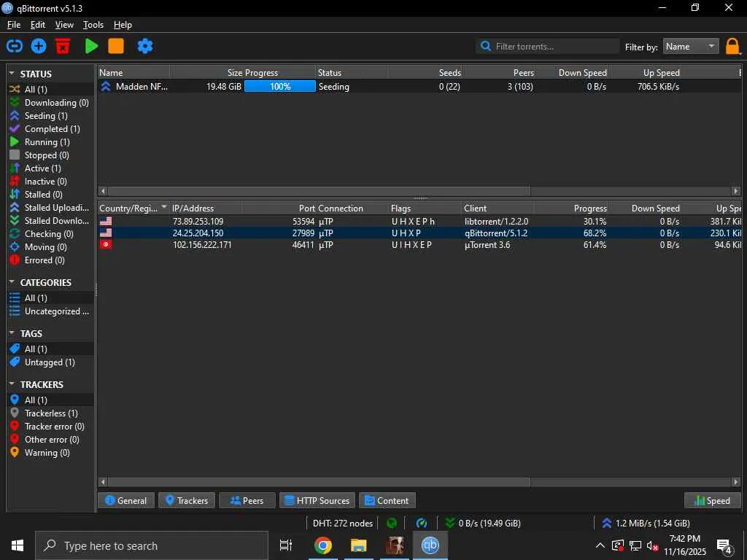This screenshot has height=560, width=747.
Task: Switch to the Content tab
Action: [x=387, y=500]
